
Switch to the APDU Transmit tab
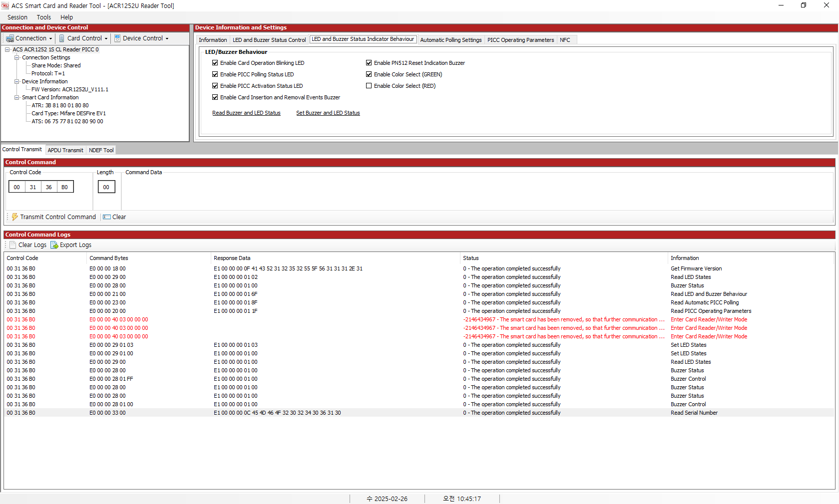pos(65,150)
